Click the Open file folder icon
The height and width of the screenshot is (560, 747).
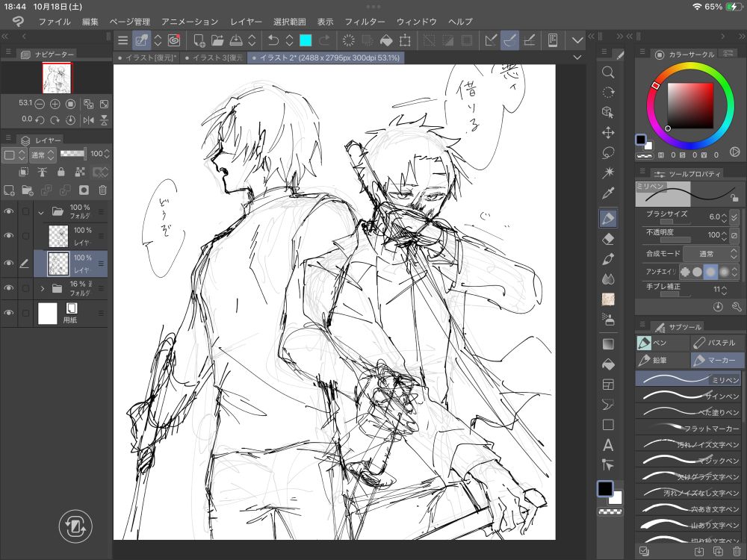coord(217,40)
